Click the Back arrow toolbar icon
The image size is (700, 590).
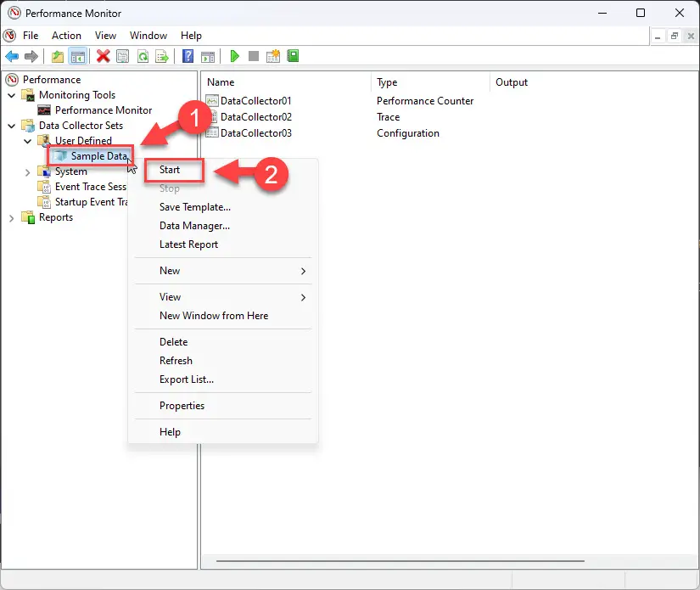click(x=12, y=56)
